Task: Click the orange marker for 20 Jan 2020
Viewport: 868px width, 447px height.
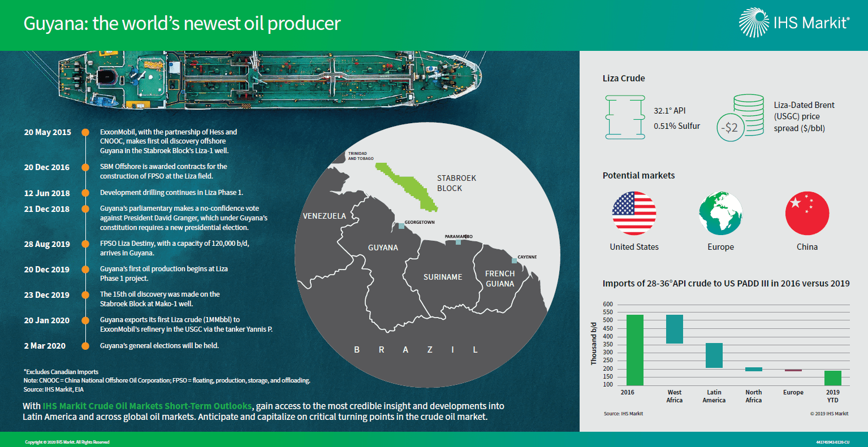Action: 85,320
